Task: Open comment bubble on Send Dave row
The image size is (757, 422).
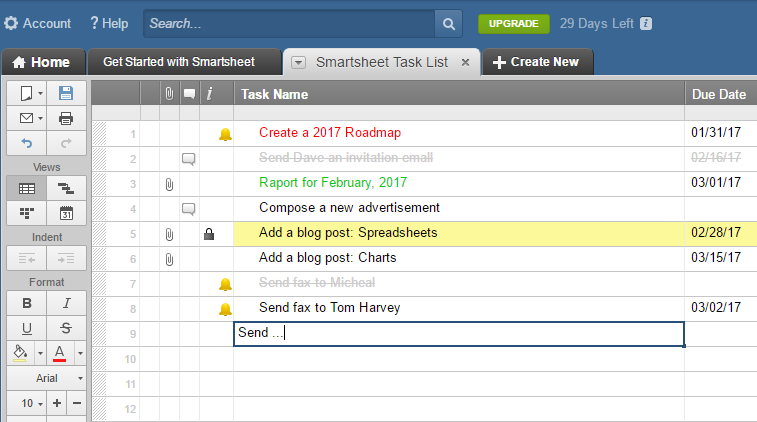Action: [x=189, y=159]
